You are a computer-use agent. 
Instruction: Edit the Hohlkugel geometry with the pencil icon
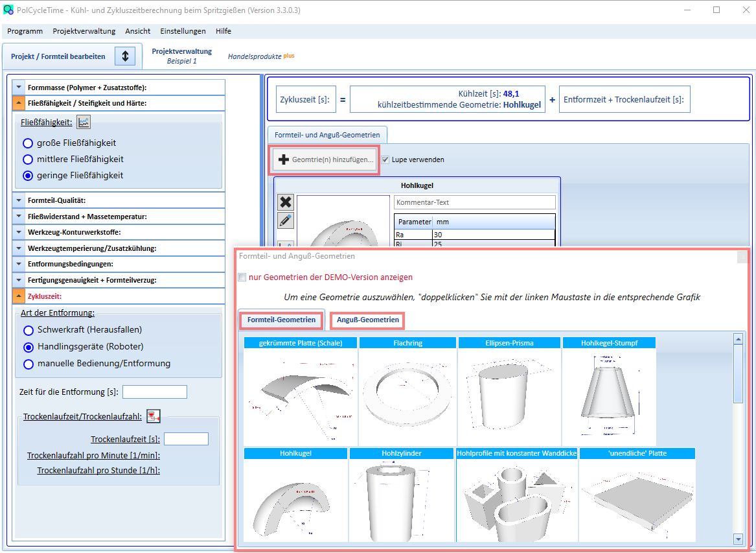(x=286, y=220)
